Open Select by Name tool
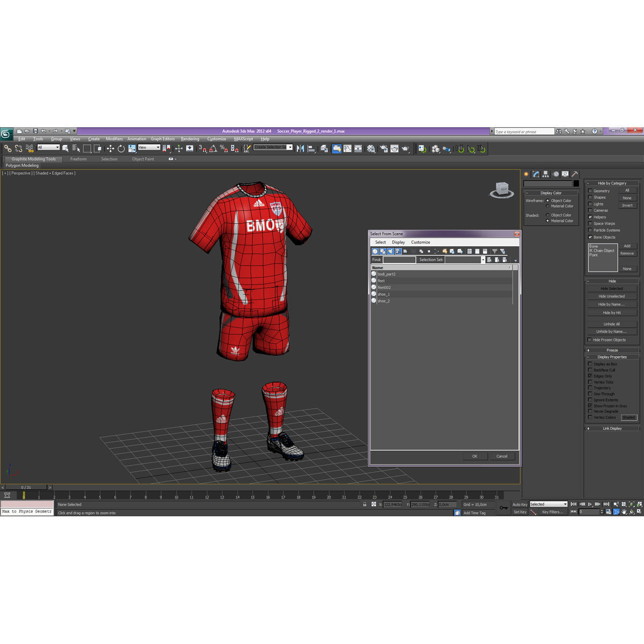Image resolution: width=644 pixels, height=644 pixels. [76, 149]
